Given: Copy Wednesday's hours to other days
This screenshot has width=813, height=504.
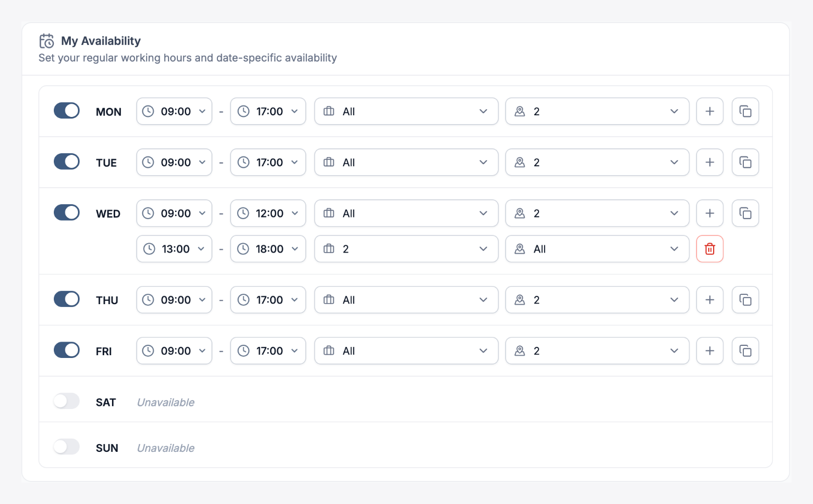Looking at the screenshot, I should [745, 214].
